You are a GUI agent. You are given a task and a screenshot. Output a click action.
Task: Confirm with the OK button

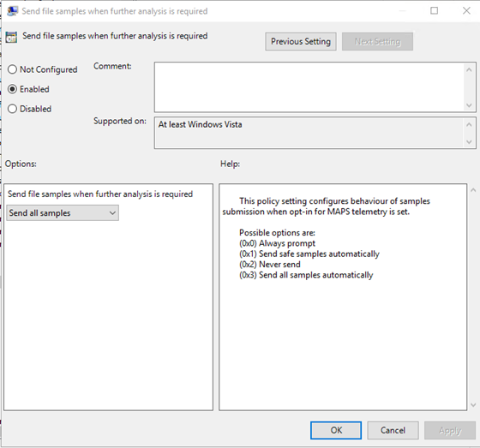(336, 430)
